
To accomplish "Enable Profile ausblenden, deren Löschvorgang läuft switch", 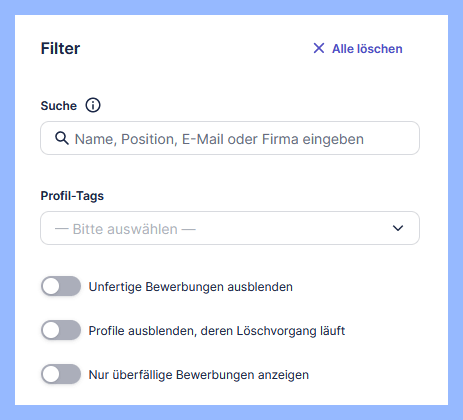I will (x=61, y=330).
